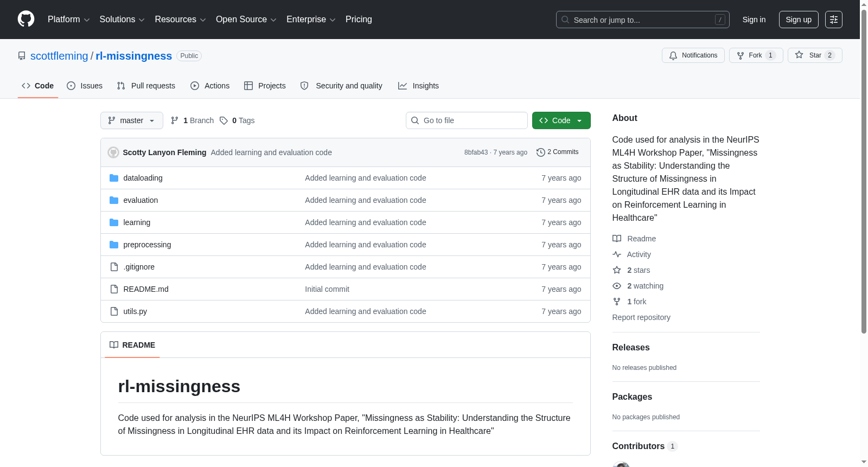Viewport: 868px width, 467px height.
Task: Click Scotty Lanyon Fleming's avatar
Action: pyautogui.click(x=113, y=152)
